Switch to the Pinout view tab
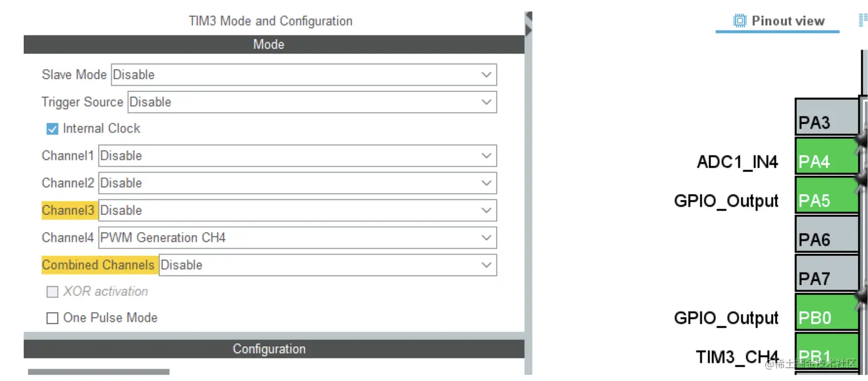Image resolution: width=868 pixels, height=381 pixels. click(778, 21)
